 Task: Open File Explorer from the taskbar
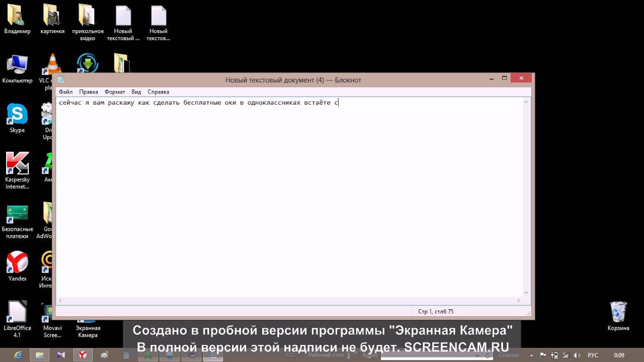[x=39, y=355]
